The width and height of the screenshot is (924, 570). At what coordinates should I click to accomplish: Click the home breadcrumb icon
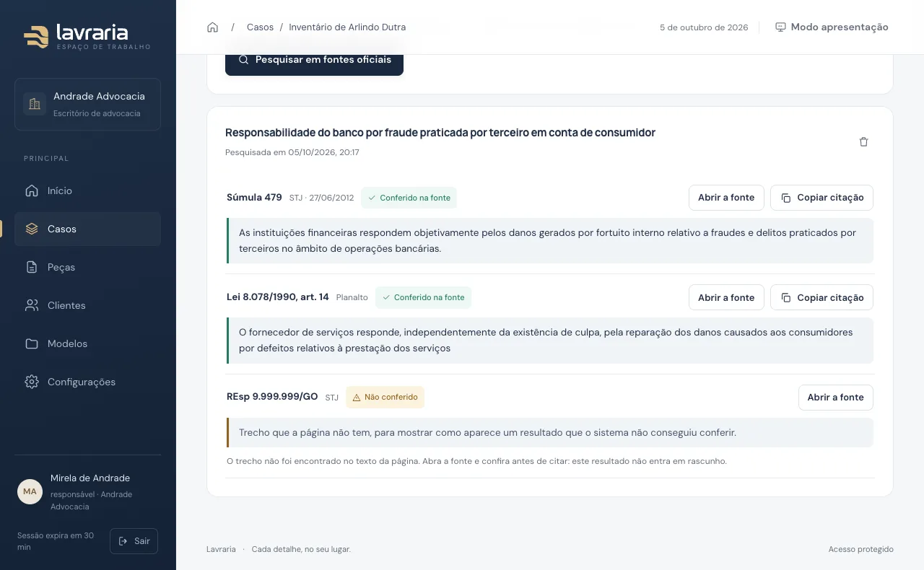tap(212, 27)
